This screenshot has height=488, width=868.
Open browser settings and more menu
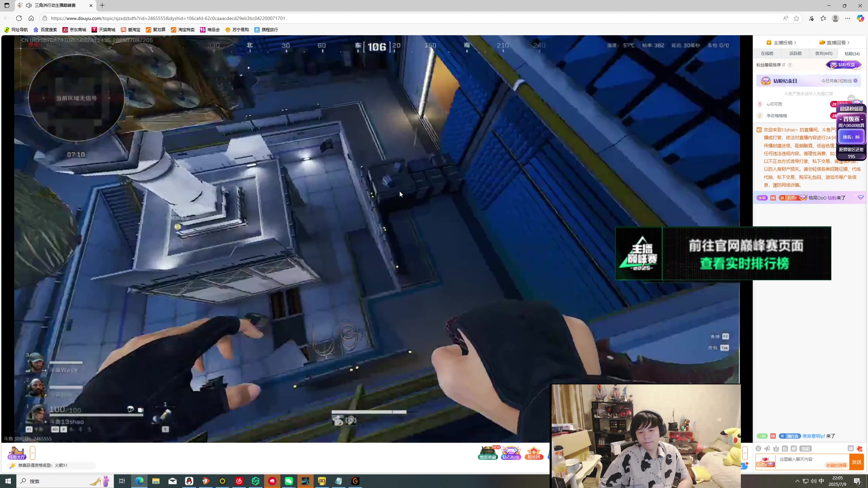click(848, 18)
